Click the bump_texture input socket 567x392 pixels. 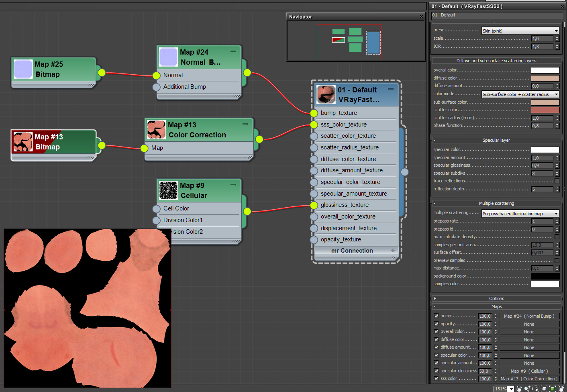point(314,113)
